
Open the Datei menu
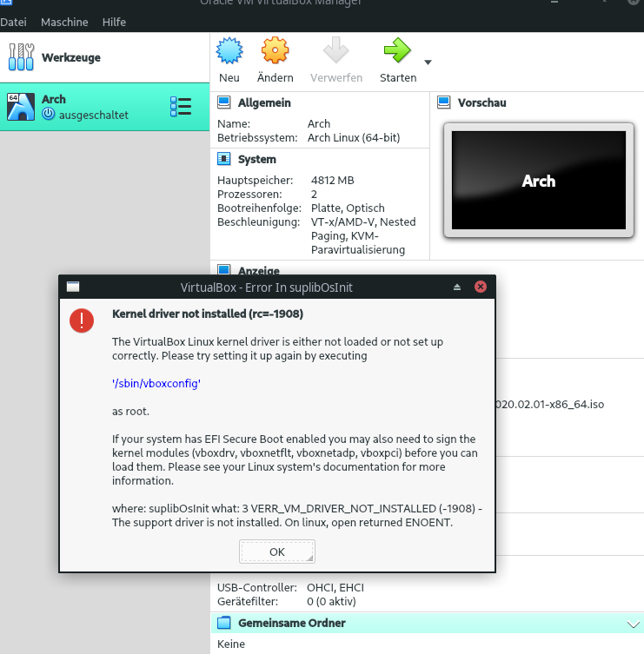coord(13,22)
